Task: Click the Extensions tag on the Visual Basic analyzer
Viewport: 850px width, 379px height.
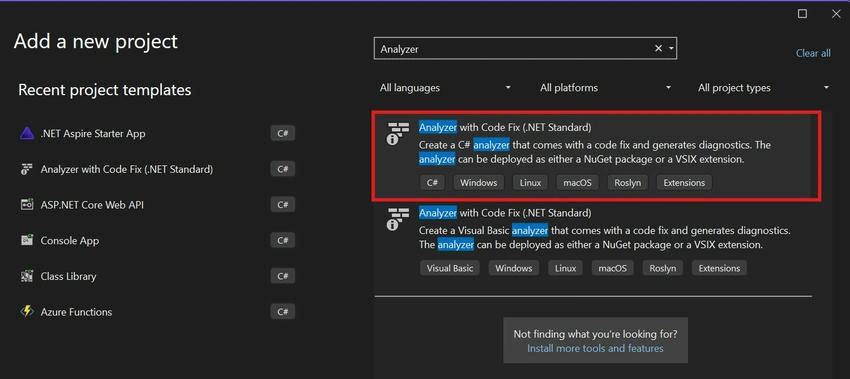Action: [719, 268]
